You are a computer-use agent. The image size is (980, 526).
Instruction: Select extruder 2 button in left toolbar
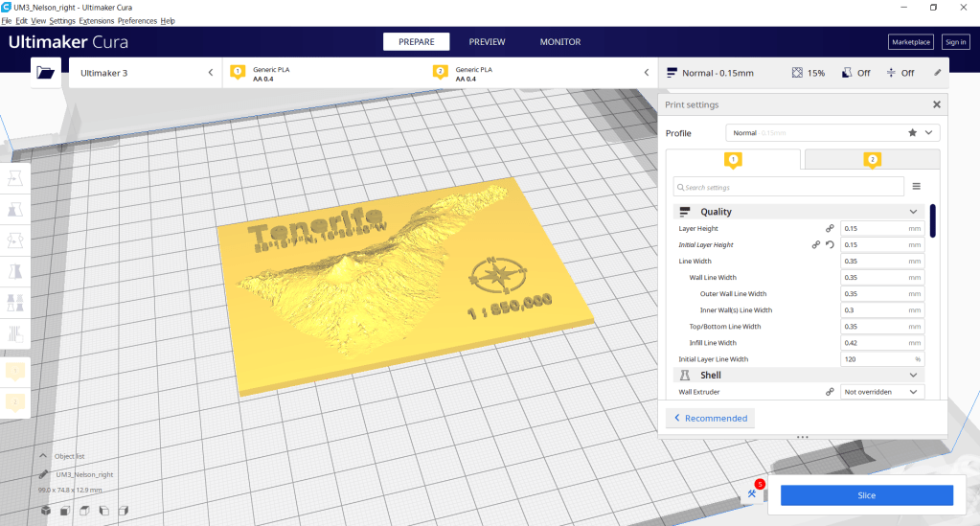click(16, 403)
